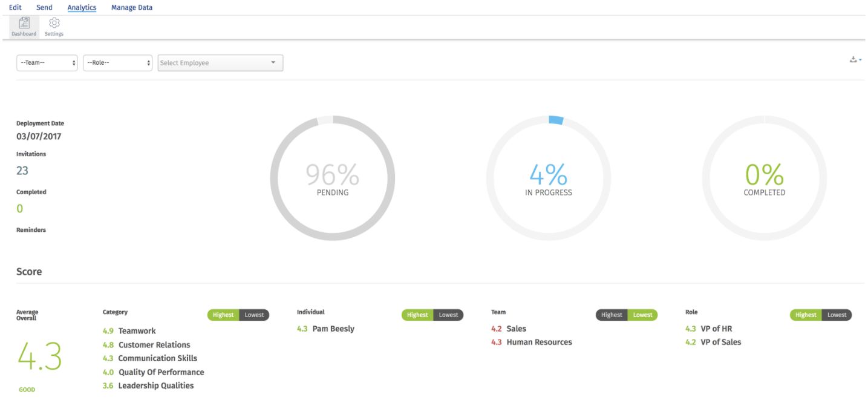Open the Settings gear icon
Image resolution: width=868 pixels, height=403 pixels.
pyautogui.click(x=54, y=27)
